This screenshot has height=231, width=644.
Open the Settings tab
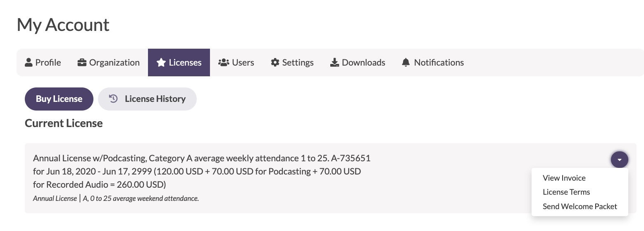click(x=292, y=62)
